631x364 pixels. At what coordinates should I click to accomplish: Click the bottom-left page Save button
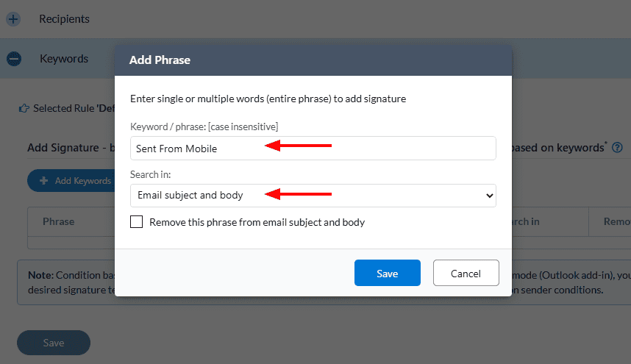pyautogui.click(x=54, y=343)
